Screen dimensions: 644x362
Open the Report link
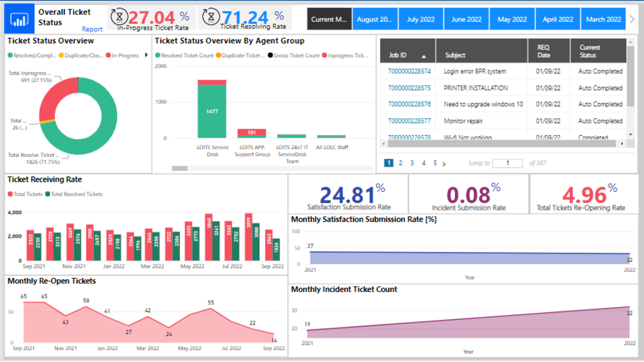click(x=92, y=29)
